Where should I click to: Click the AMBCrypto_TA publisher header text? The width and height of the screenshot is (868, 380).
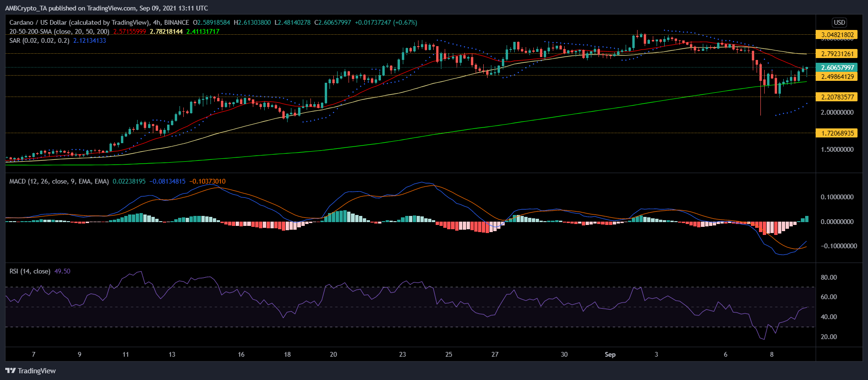pyautogui.click(x=106, y=8)
